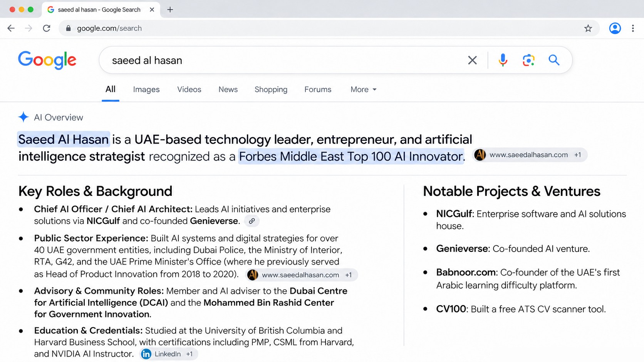This screenshot has height=362, width=644.
Task: Bookmark this page with the star
Action: tap(588, 28)
